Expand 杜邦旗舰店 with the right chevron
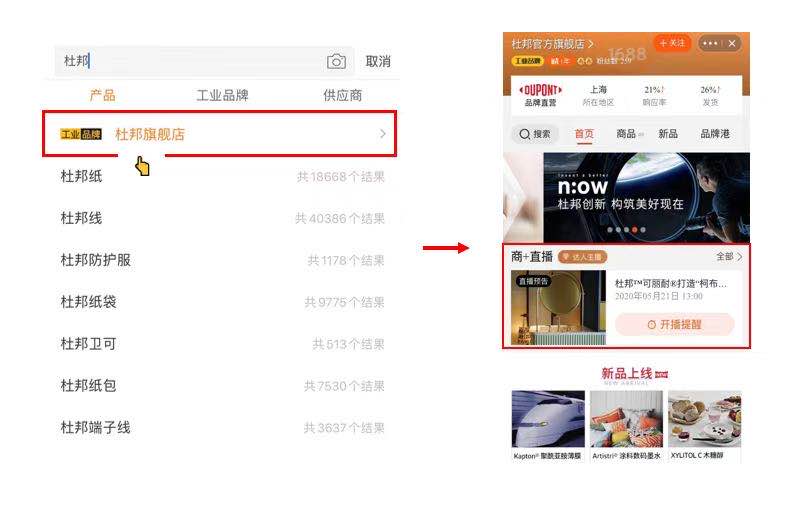 [383, 134]
